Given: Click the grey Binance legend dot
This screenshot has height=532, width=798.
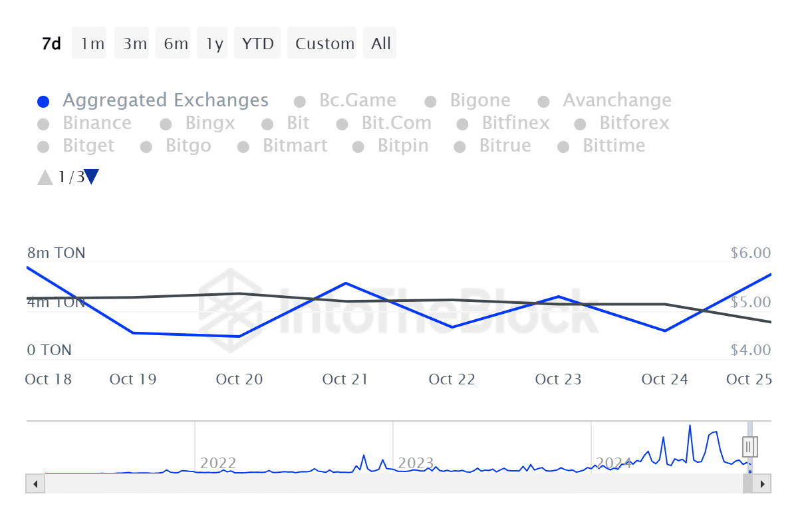Looking at the screenshot, I should point(43,124).
